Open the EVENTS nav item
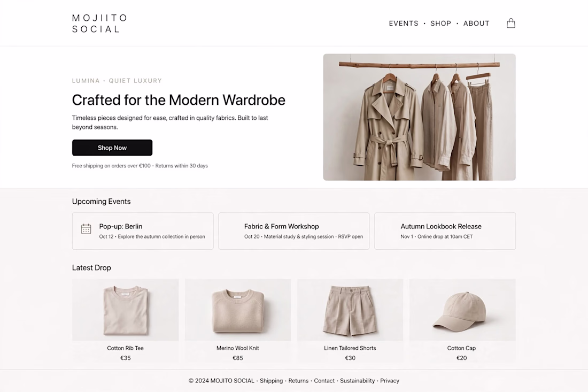This screenshot has height=392, width=588. 404,23
